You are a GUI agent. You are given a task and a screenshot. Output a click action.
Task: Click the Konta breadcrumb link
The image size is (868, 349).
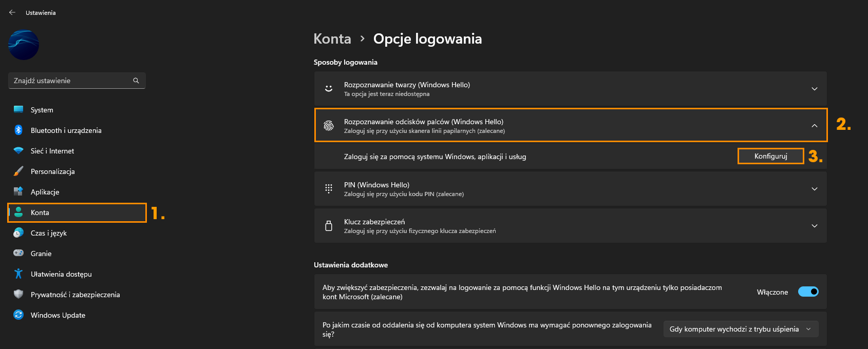click(x=332, y=39)
